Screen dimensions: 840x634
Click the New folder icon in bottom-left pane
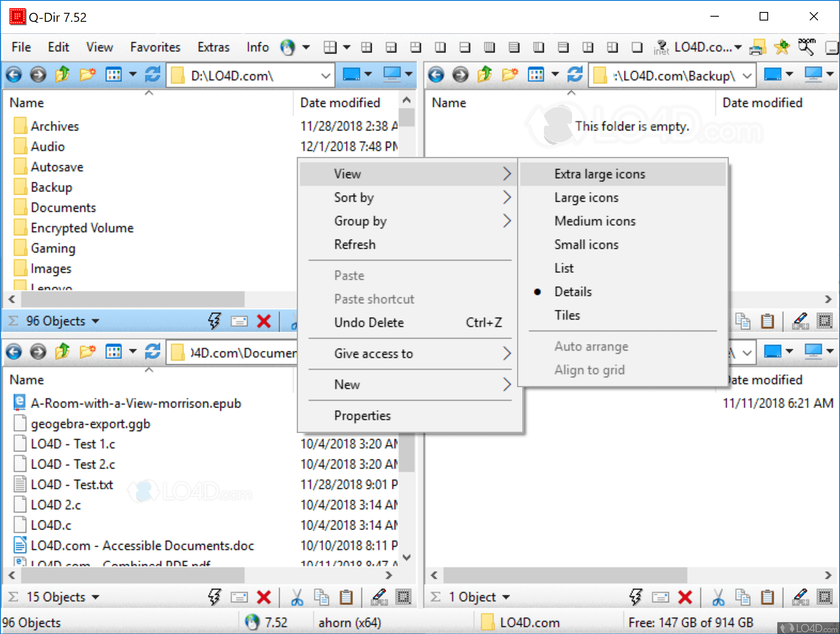pos(87,352)
